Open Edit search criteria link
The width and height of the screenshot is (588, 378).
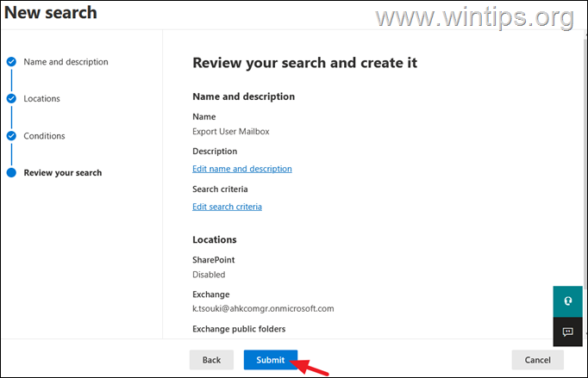227,207
